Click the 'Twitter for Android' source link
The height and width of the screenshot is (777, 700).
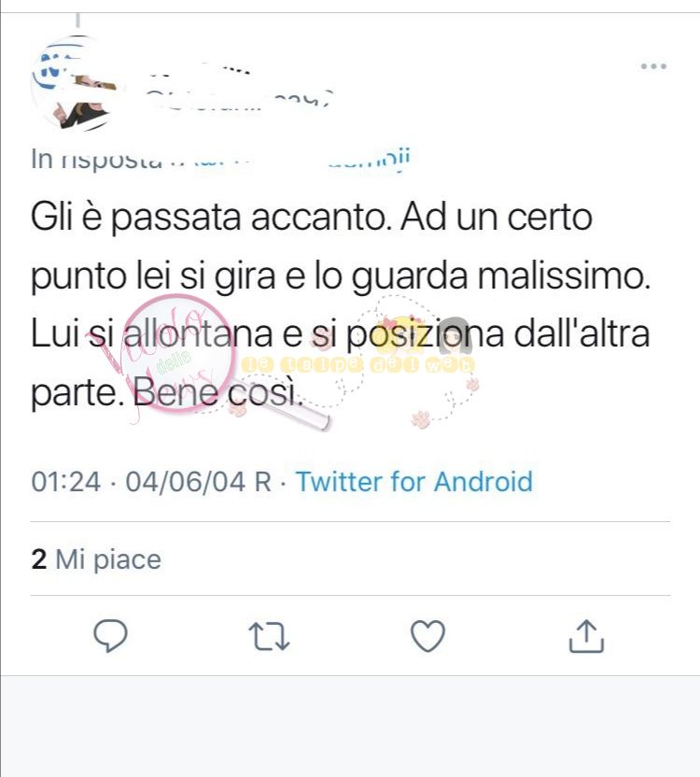click(414, 481)
